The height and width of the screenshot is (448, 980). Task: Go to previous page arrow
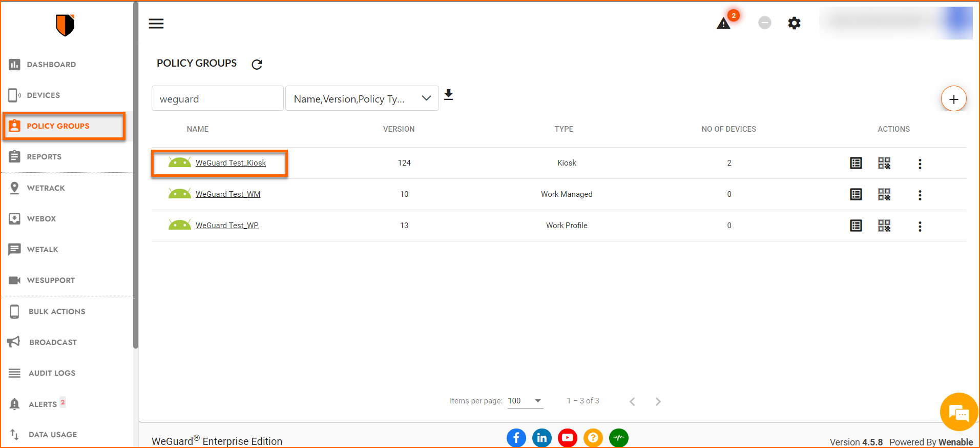click(x=632, y=401)
